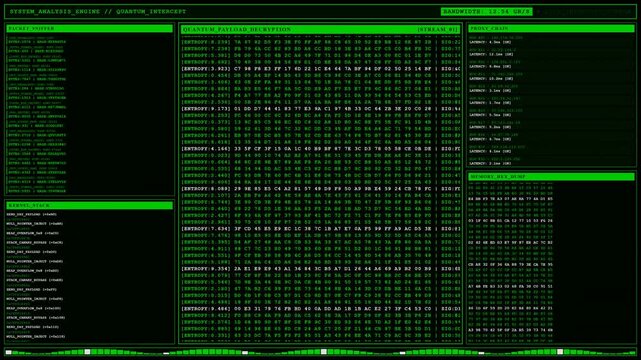Viewport: 641px width, 360px height.
Task: Click the ENTROPY:0.023 row
Action: [x=321, y=155]
